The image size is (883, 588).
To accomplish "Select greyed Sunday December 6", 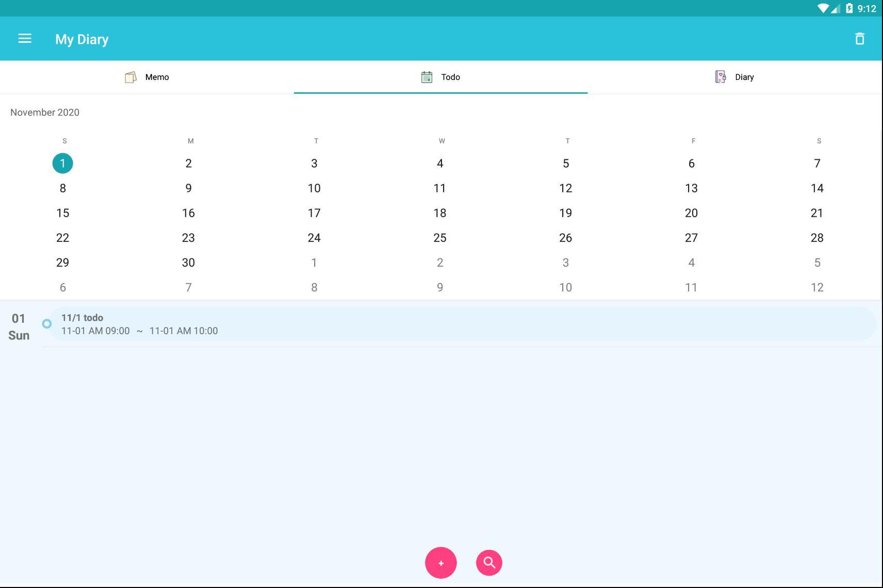I will (63, 287).
